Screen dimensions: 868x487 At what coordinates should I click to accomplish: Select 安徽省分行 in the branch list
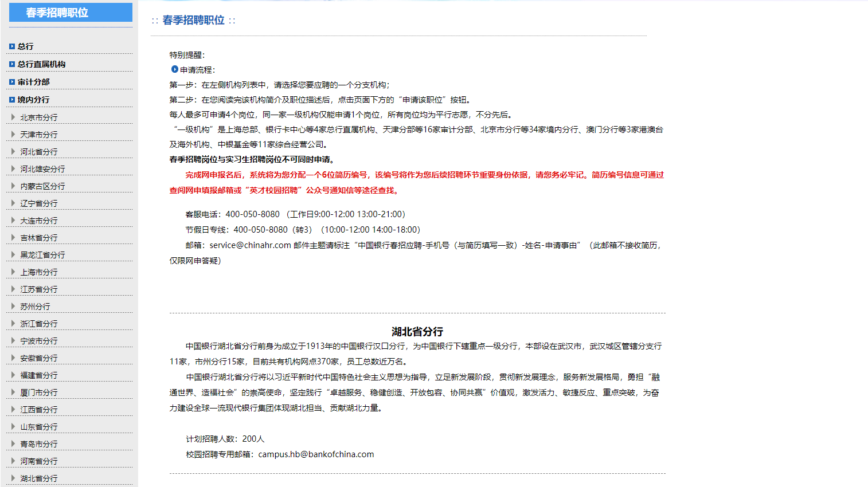39,358
